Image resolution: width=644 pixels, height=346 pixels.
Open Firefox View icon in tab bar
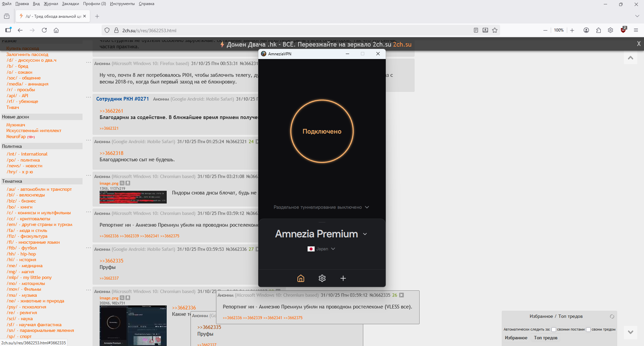[7, 16]
